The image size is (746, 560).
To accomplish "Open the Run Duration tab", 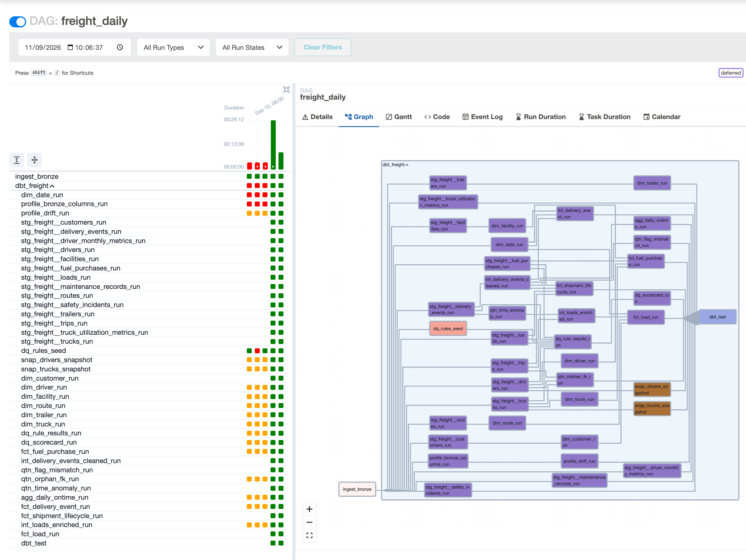I will coord(541,117).
